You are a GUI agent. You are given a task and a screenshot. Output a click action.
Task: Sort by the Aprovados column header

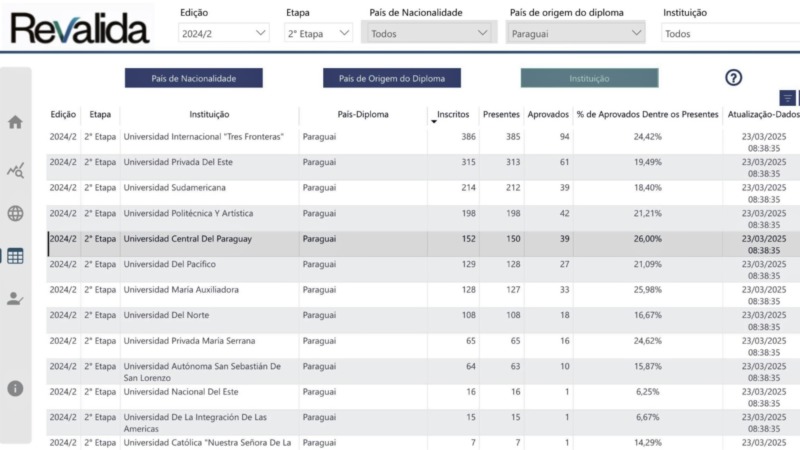[x=548, y=114]
